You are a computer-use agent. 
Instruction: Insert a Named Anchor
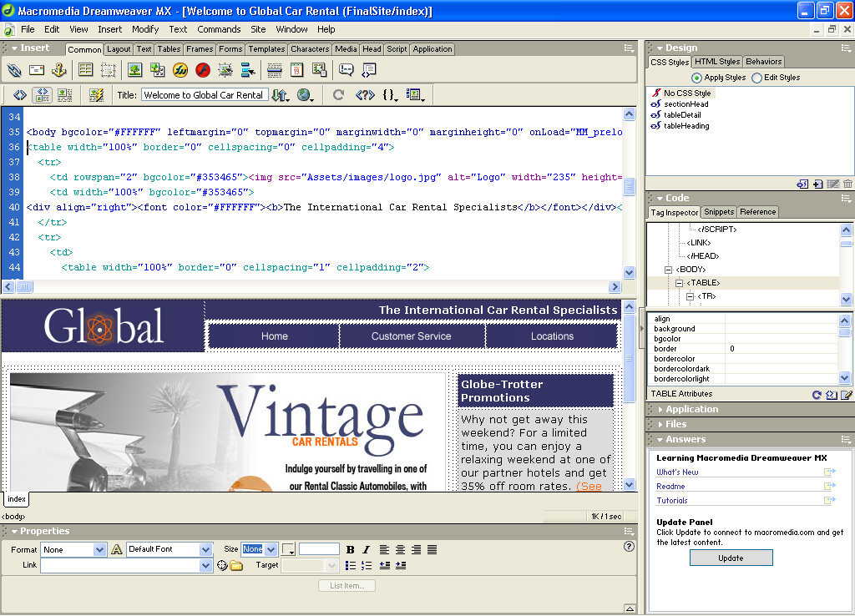(x=59, y=70)
